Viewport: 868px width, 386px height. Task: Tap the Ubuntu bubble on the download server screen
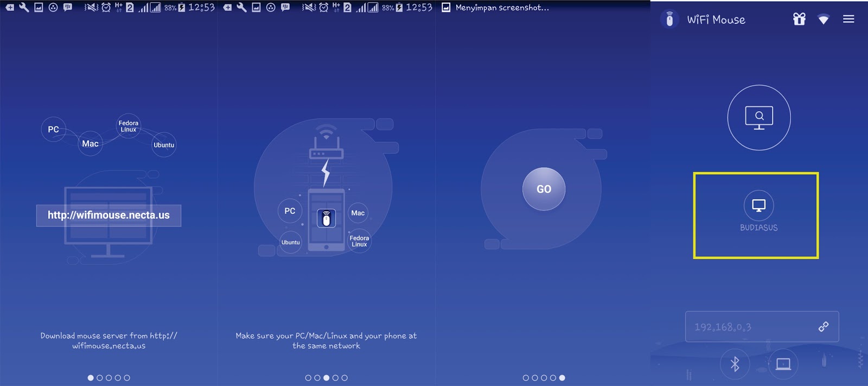(164, 145)
